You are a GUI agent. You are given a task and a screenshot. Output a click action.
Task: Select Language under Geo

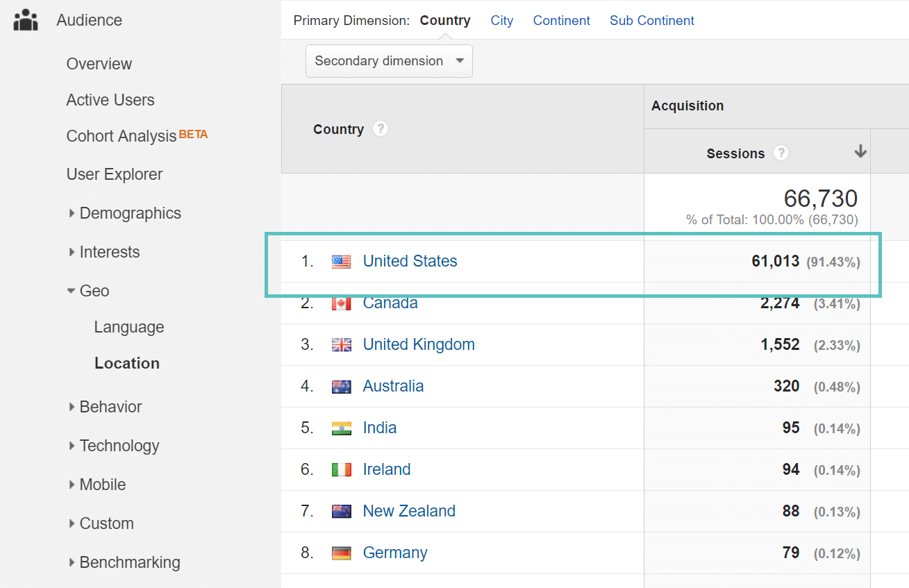(x=129, y=326)
